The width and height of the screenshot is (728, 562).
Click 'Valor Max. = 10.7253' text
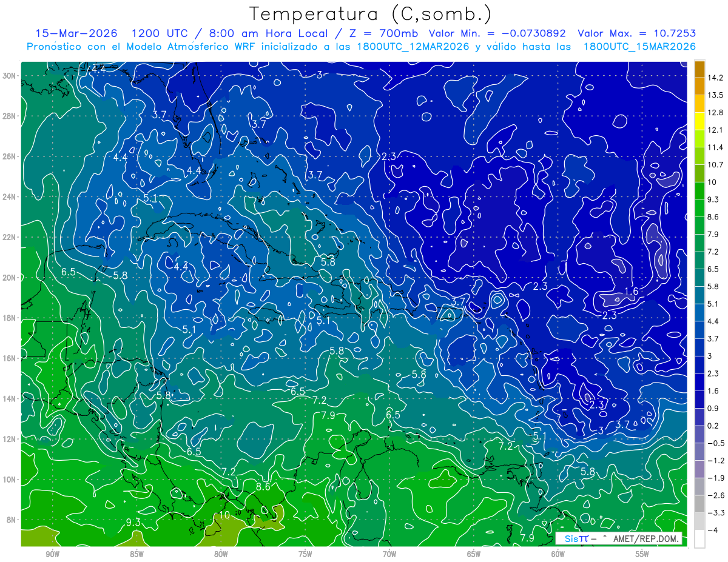coord(636,33)
